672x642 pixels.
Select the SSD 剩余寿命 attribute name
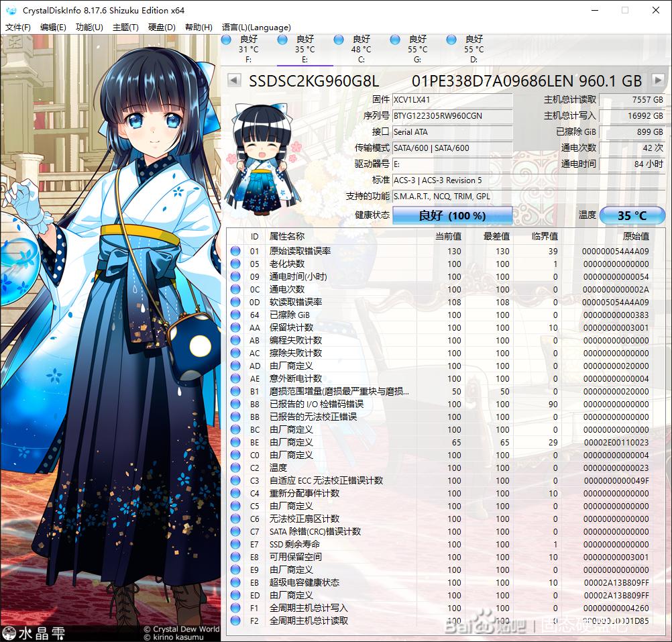click(294, 544)
